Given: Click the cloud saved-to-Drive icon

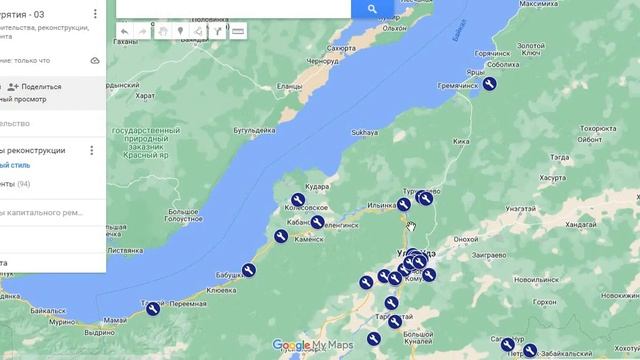Looking at the screenshot, I should (x=95, y=61).
